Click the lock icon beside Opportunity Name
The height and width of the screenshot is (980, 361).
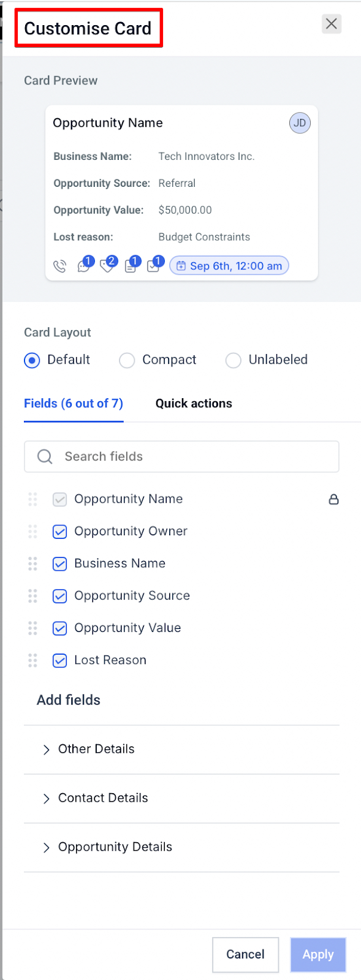point(333,499)
